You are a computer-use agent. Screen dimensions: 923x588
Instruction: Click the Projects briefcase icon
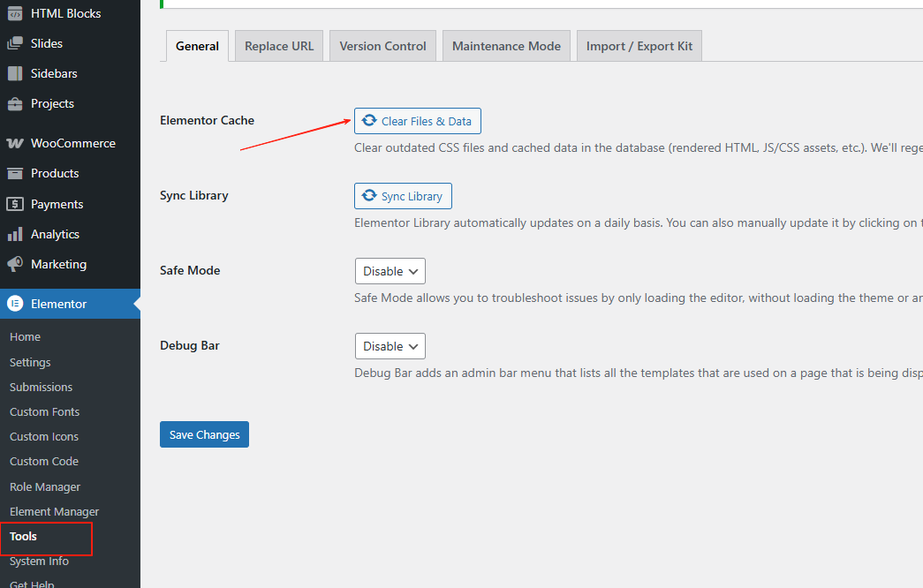[15, 103]
